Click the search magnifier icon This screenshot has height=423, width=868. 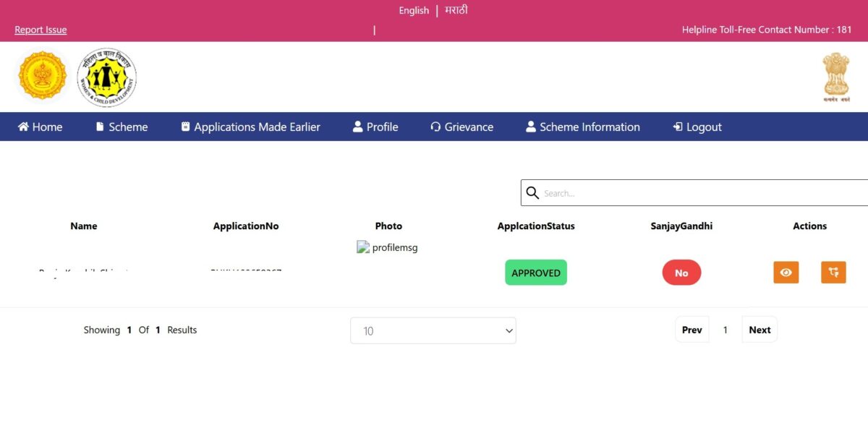point(533,193)
